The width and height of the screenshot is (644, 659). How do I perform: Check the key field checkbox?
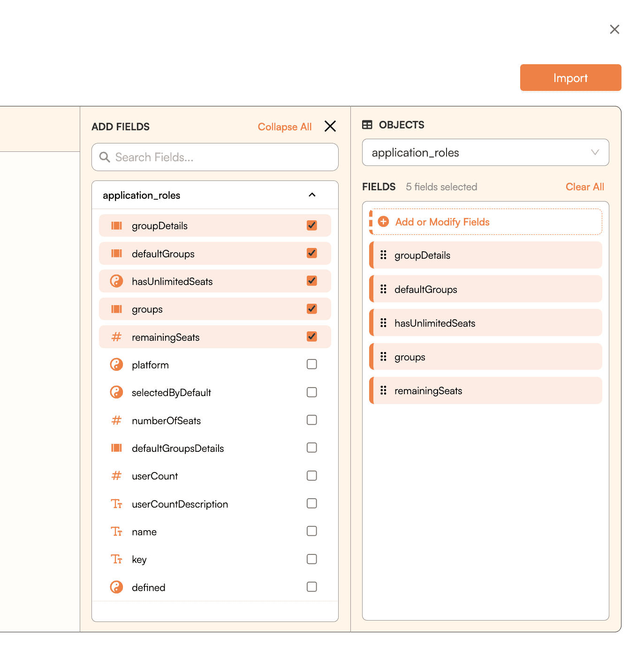[312, 559]
